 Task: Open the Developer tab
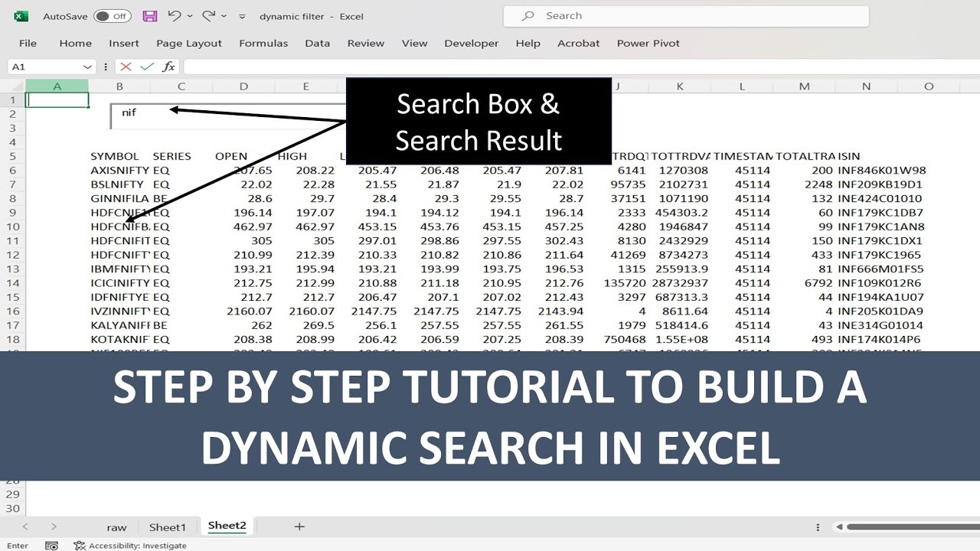tap(472, 44)
